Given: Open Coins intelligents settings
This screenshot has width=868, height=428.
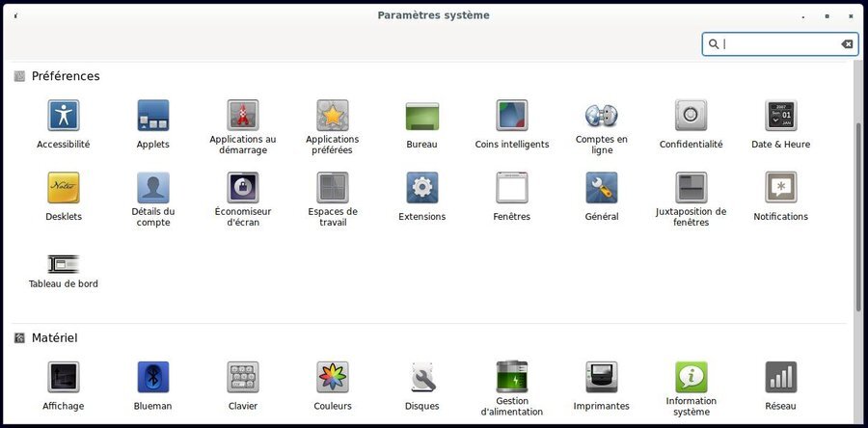Looking at the screenshot, I should pos(512,116).
